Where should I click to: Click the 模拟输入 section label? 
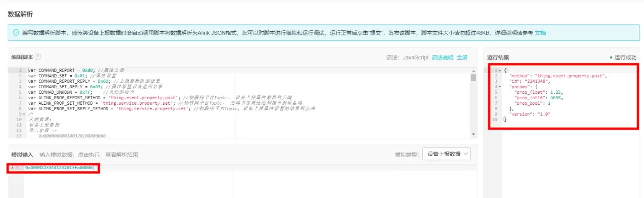click(23, 154)
